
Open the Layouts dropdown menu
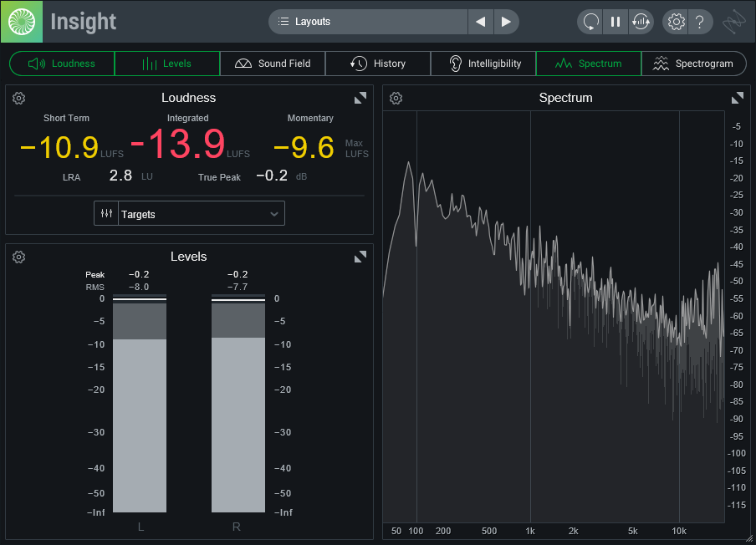tap(368, 22)
